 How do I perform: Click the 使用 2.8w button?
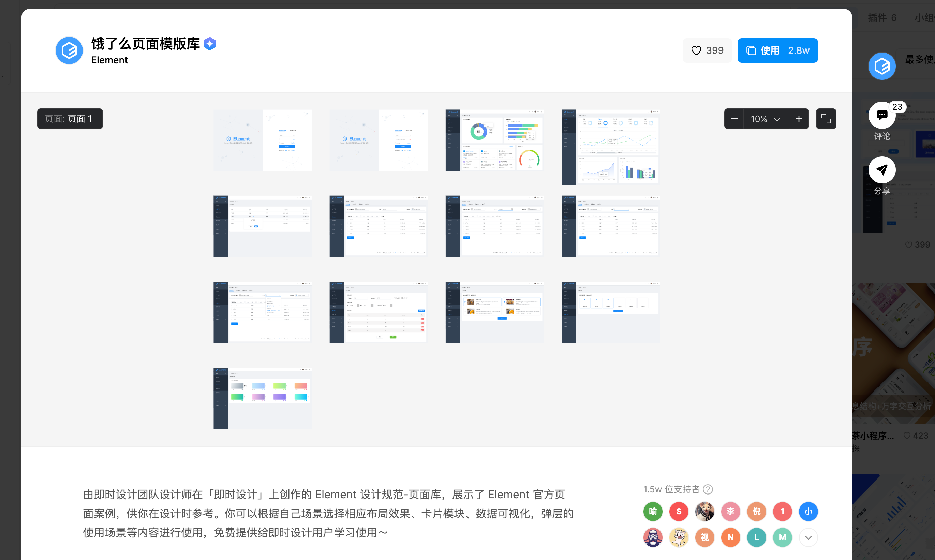(x=777, y=50)
